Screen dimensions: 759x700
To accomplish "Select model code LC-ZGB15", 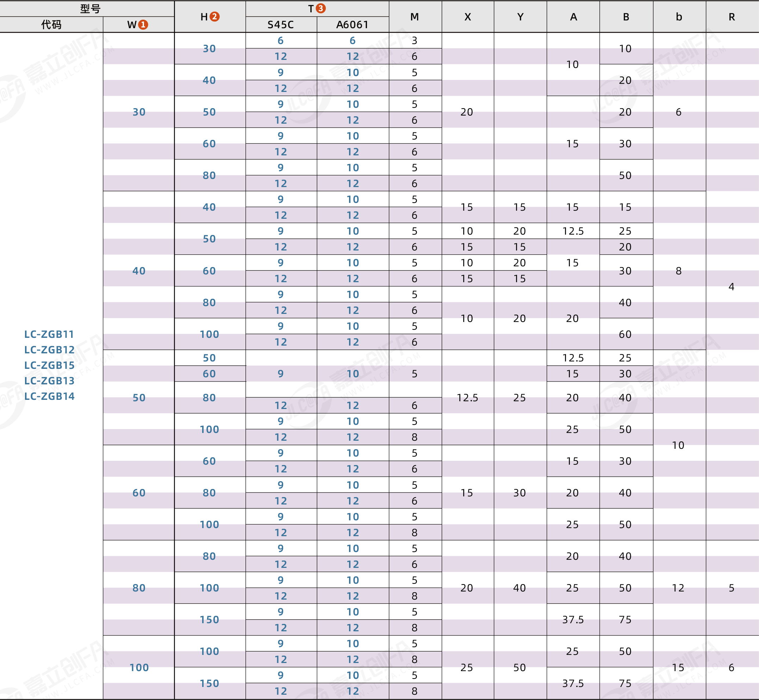I will coord(49,365).
